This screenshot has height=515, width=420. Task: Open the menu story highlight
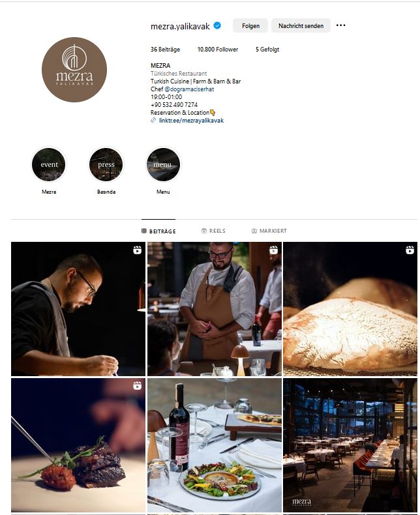pos(163,164)
